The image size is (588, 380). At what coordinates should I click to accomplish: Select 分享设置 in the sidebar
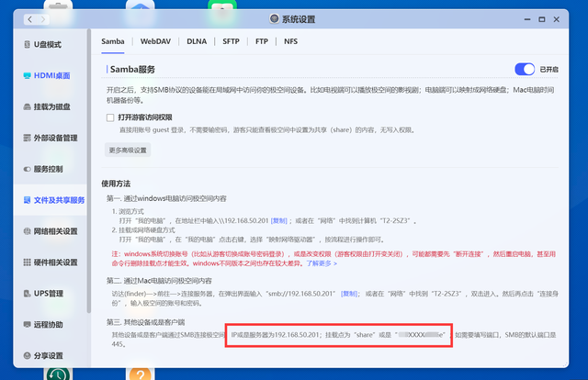tap(51, 355)
